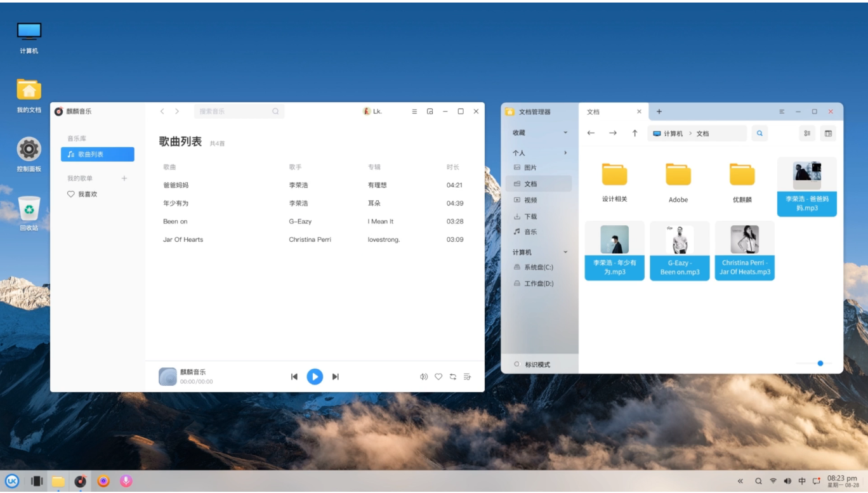Click the volume speaker icon in music player
This screenshot has height=493, width=868.
click(424, 377)
